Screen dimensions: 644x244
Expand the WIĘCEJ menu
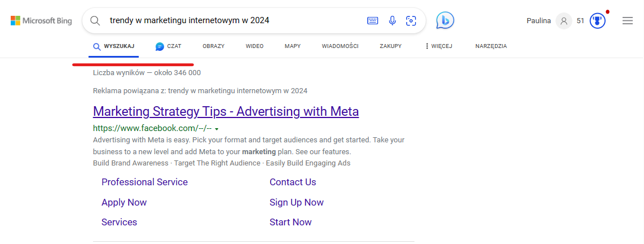439,46
